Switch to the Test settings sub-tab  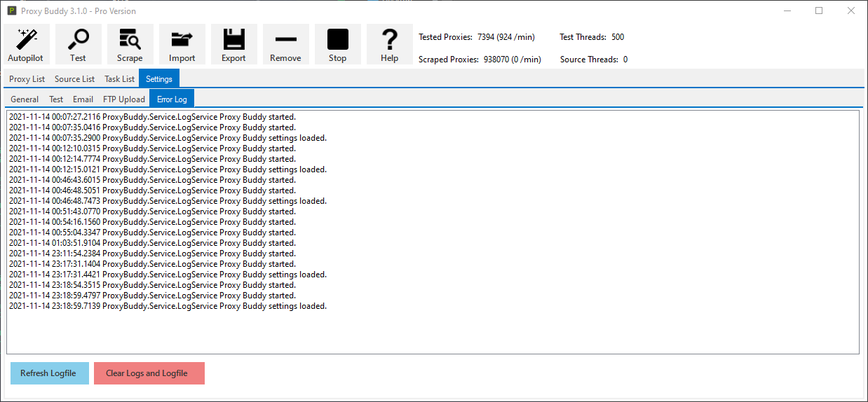tap(56, 99)
